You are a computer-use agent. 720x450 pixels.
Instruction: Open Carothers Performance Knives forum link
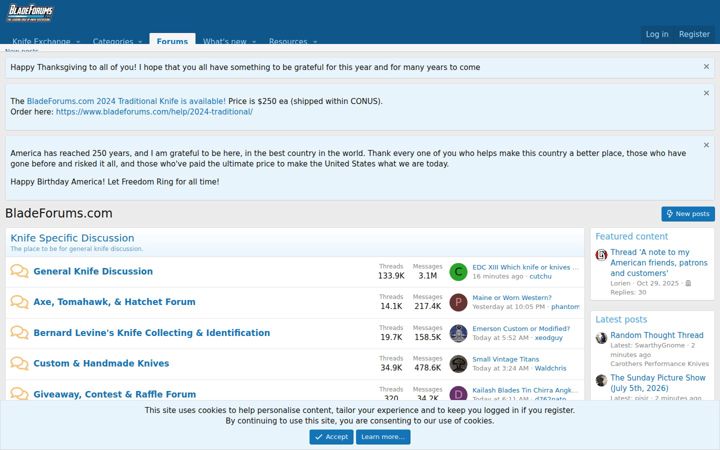coord(659,364)
